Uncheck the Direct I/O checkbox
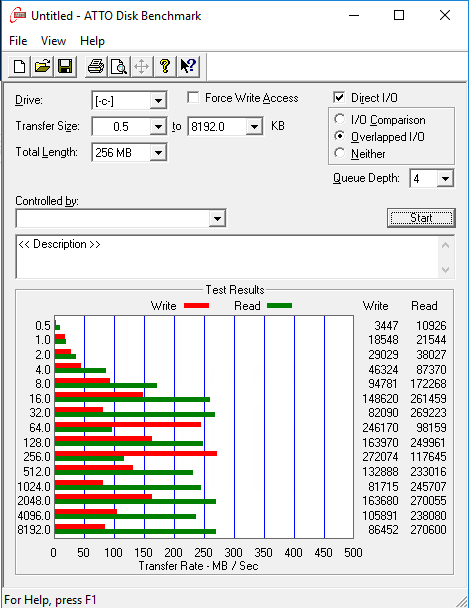 click(339, 97)
